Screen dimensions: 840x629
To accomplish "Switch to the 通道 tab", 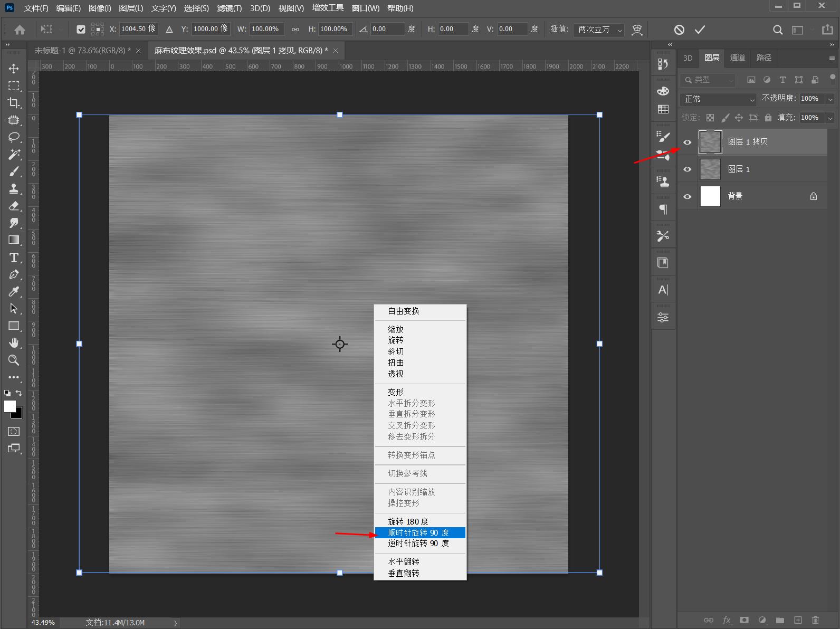I will pos(737,58).
